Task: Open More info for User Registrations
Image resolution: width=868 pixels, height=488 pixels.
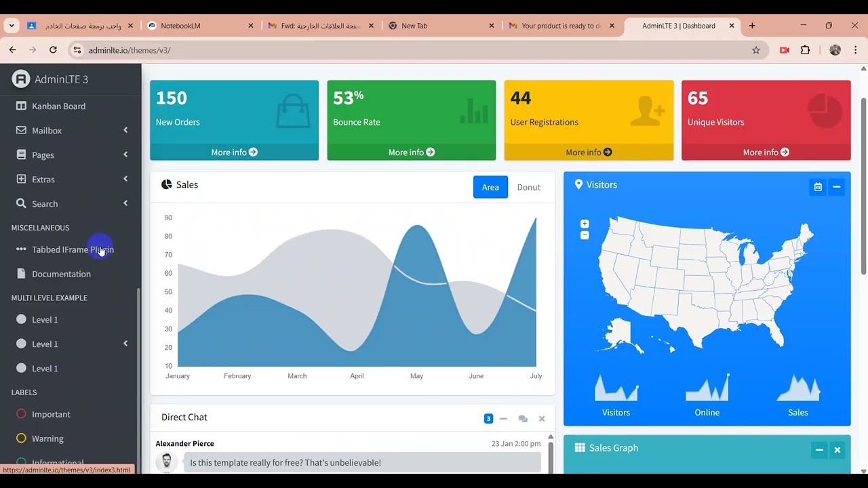Action: 589,152
